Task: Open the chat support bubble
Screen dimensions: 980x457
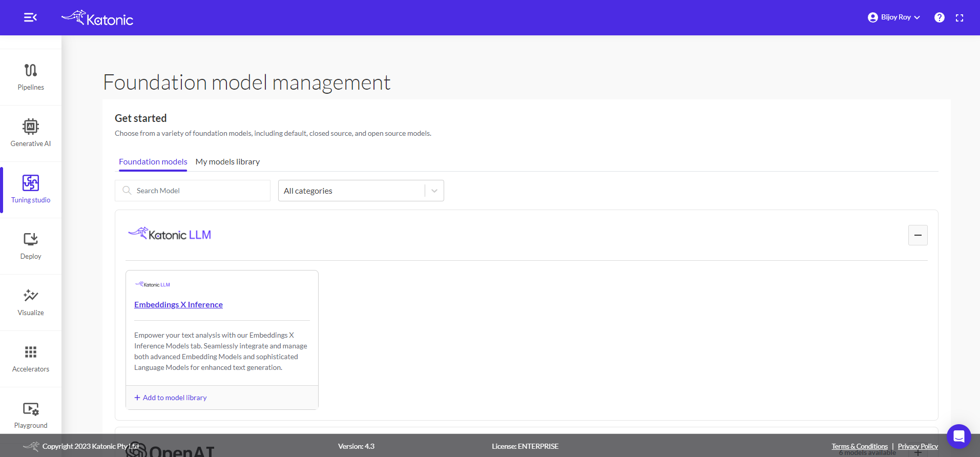Action: coord(959,437)
